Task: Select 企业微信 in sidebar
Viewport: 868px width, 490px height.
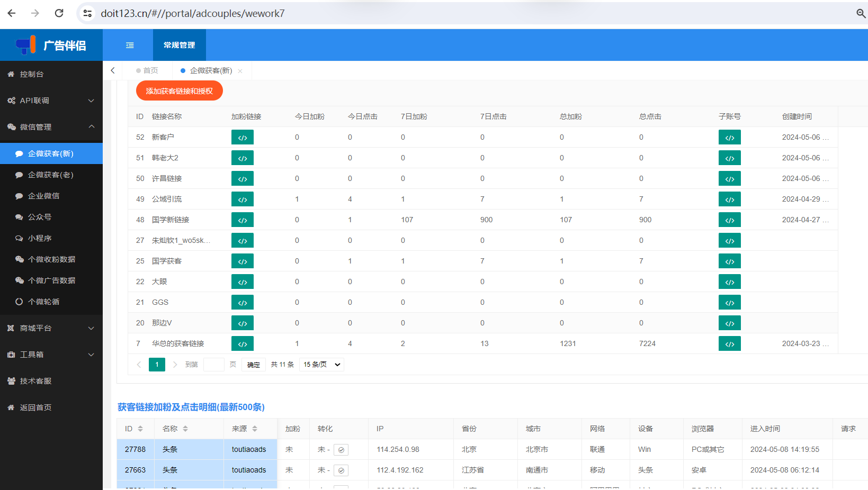Action: 51,196
